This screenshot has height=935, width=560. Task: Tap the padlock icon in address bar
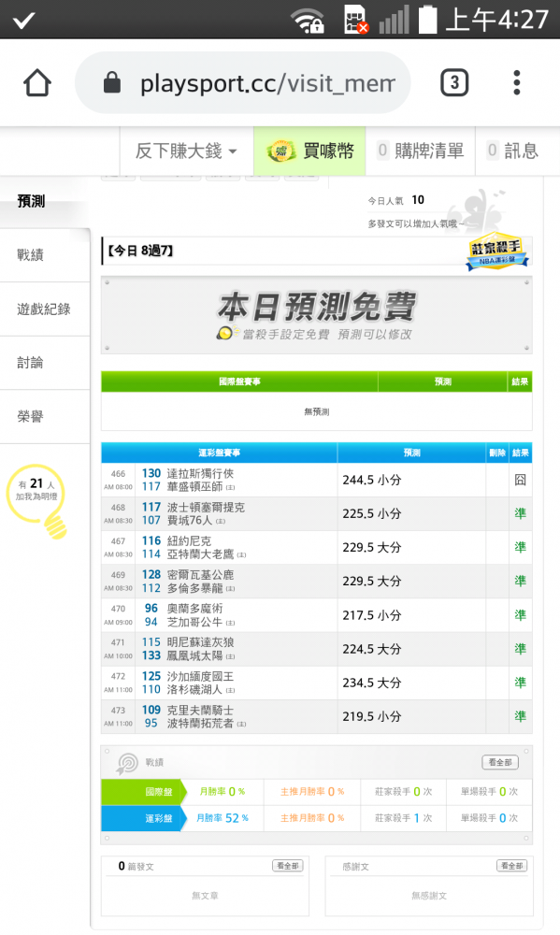point(111,83)
